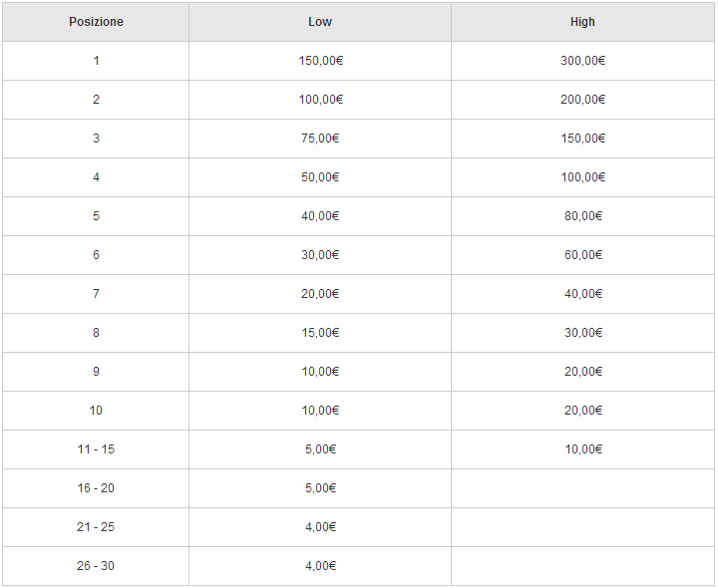Select the 10,00€ High prize for 11 - 15

(582, 449)
